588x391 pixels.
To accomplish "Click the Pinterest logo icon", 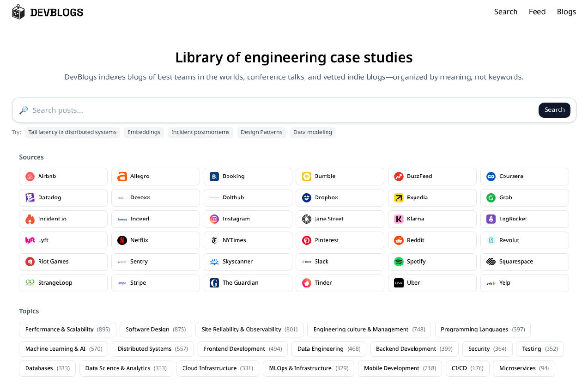I will [x=306, y=240].
